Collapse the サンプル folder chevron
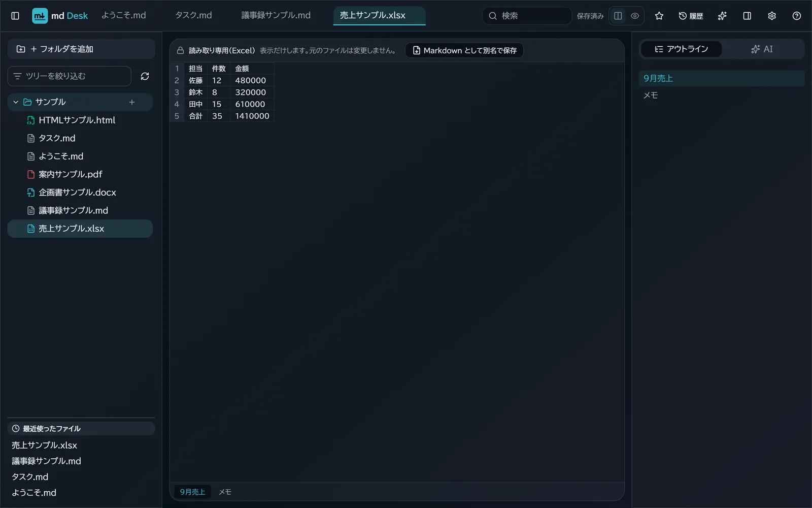The image size is (812, 508). (x=16, y=102)
